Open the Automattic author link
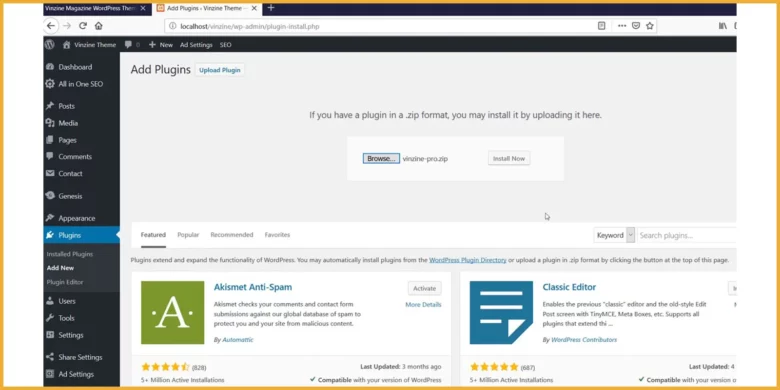Screen dimensions: 780x390 (237, 340)
